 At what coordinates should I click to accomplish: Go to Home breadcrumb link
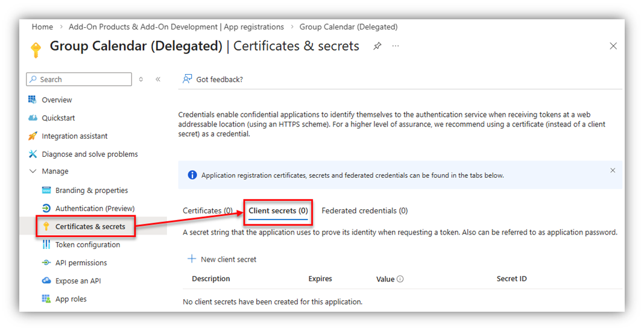tap(42, 27)
